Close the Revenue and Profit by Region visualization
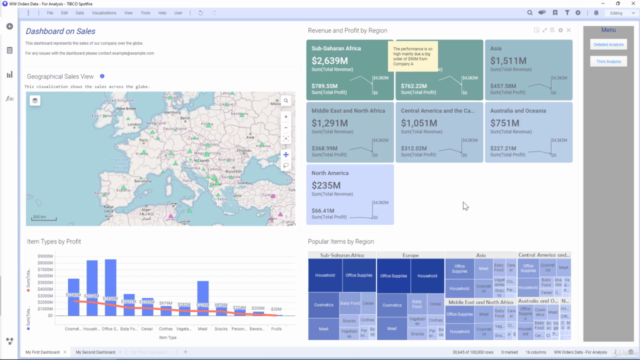 pos(569,30)
